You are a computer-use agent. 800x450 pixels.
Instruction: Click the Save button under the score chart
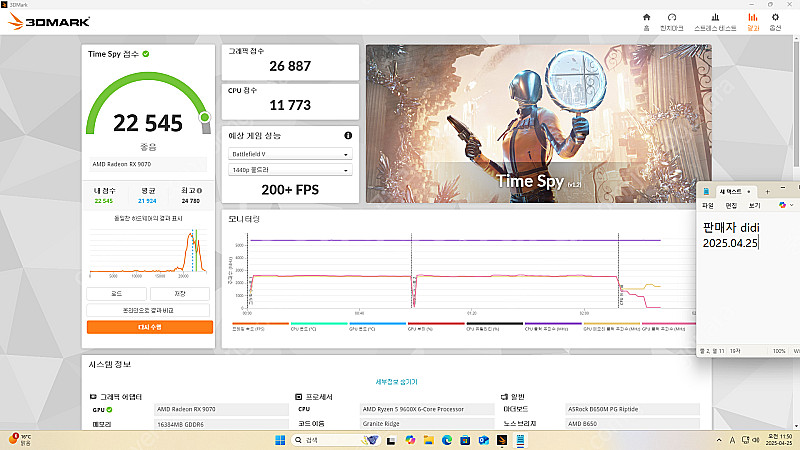point(180,293)
